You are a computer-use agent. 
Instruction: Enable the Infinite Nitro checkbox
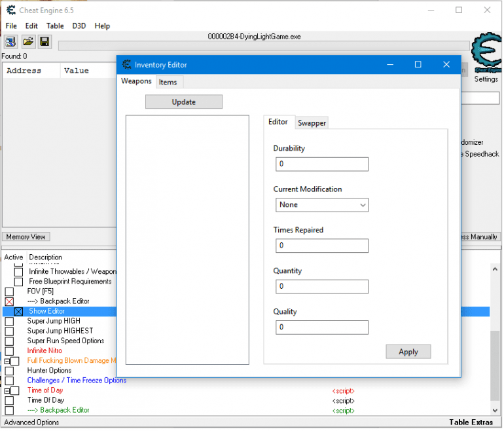tap(9, 351)
